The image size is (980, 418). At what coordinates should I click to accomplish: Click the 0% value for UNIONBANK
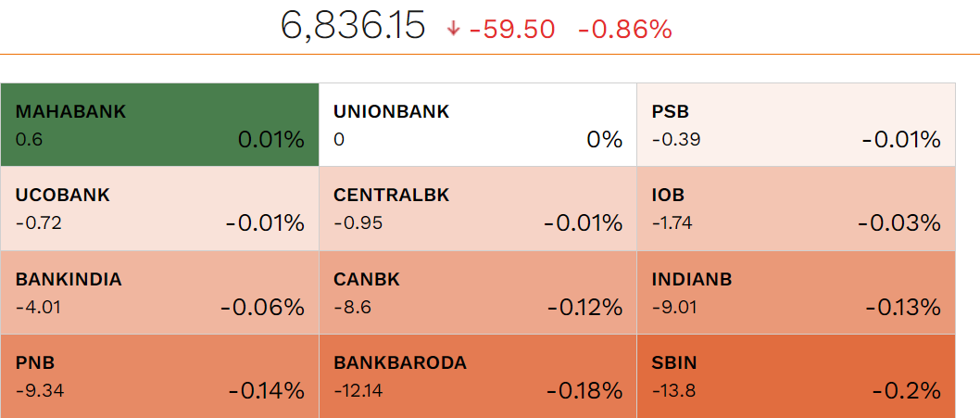(604, 140)
